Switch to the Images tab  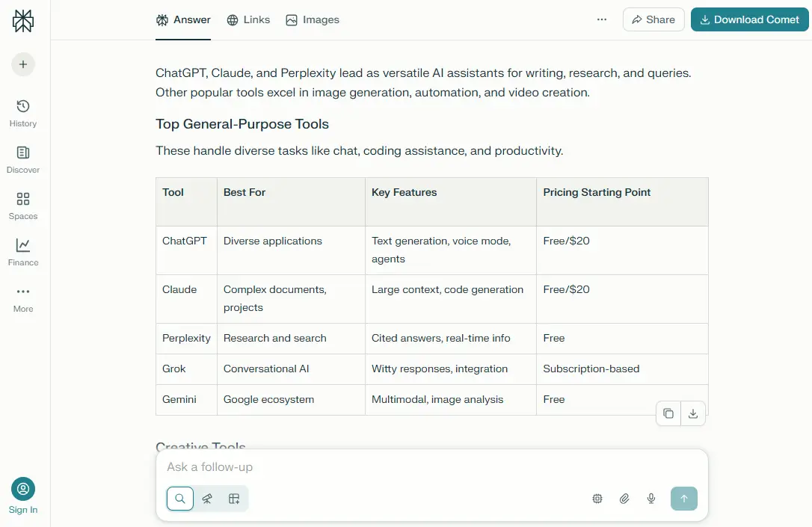[x=313, y=20]
